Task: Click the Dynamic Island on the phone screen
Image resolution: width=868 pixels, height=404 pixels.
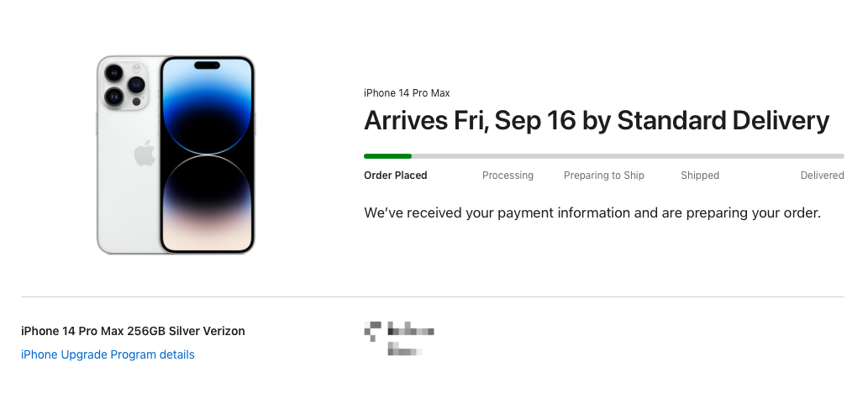Action: click(207, 66)
